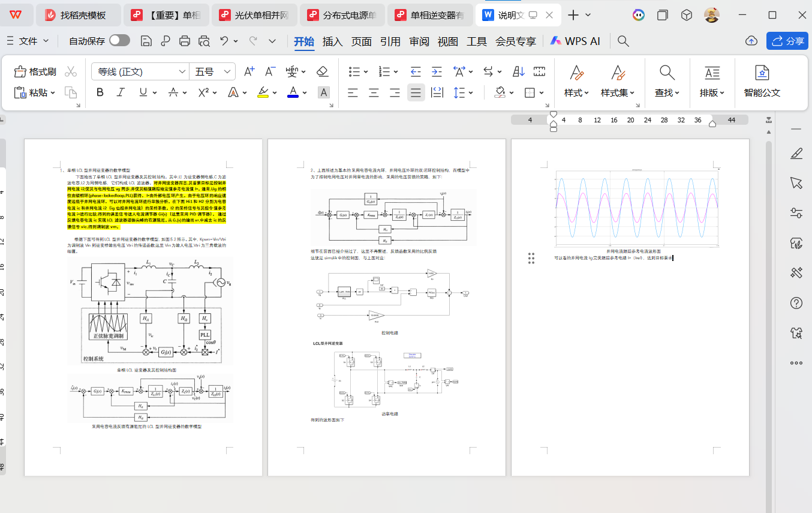Apply italic formatting
This screenshot has width=812, height=513.
pos(121,92)
